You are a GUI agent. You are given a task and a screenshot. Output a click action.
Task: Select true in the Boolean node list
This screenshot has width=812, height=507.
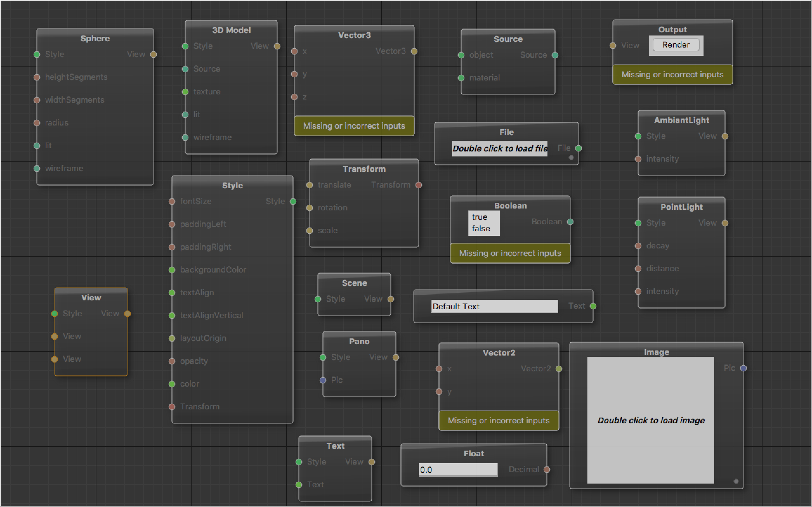coord(480,217)
